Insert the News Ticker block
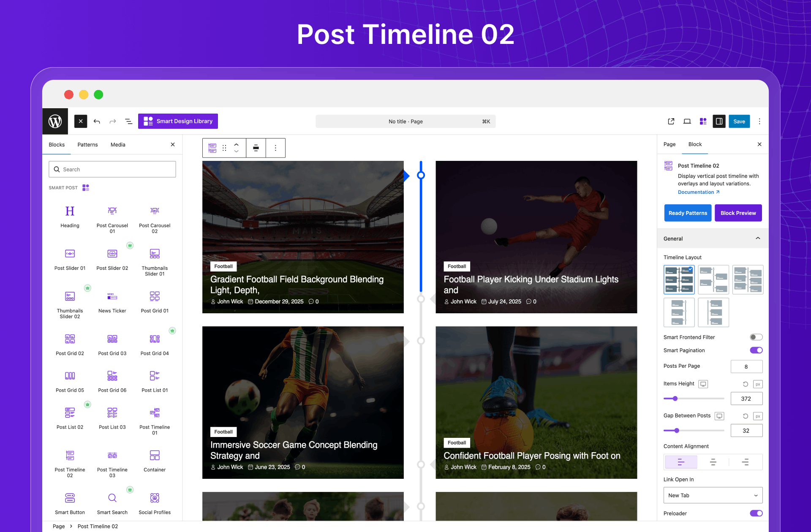Image resolution: width=811 pixels, height=532 pixels. tap(112, 296)
